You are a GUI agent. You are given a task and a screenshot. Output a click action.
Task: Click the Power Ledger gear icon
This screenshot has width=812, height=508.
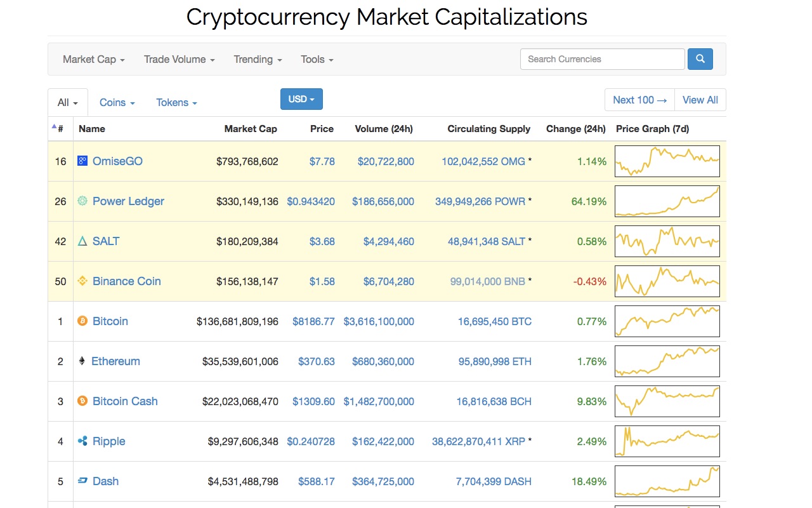tap(82, 201)
